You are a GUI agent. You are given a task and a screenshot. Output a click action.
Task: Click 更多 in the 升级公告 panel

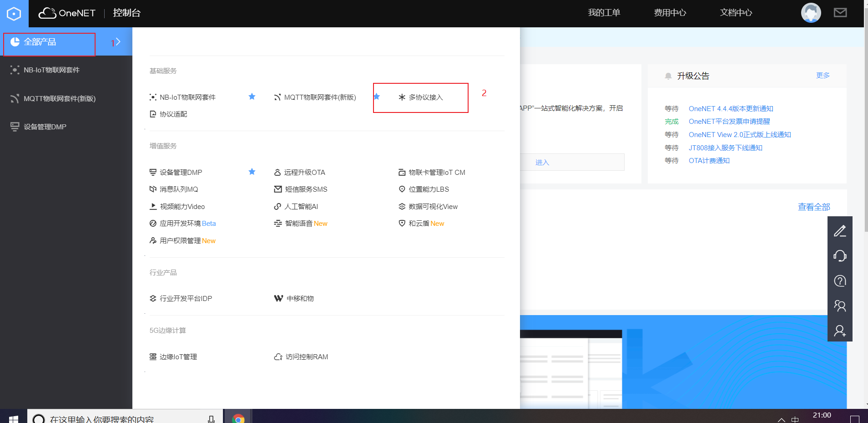[823, 76]
